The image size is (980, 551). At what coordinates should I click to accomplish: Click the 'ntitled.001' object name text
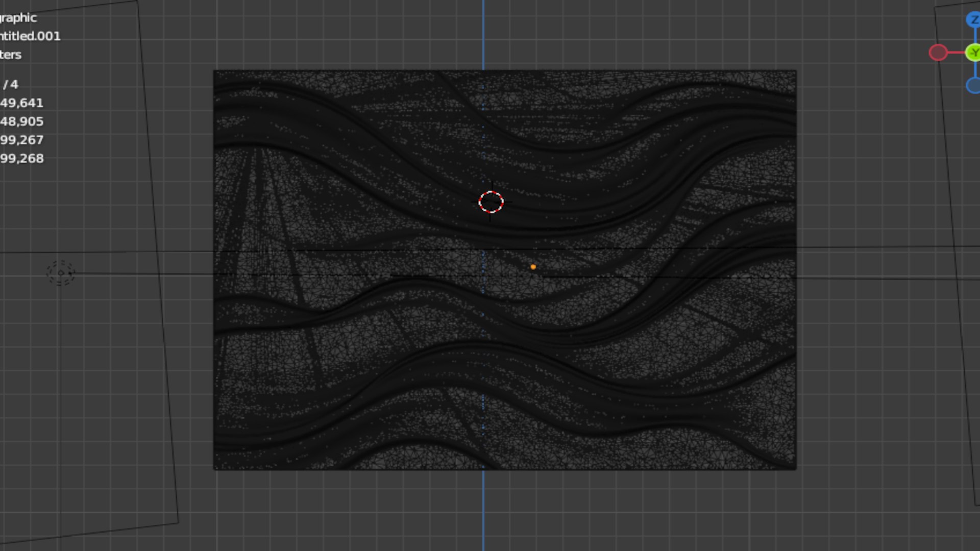pos(30,36)
